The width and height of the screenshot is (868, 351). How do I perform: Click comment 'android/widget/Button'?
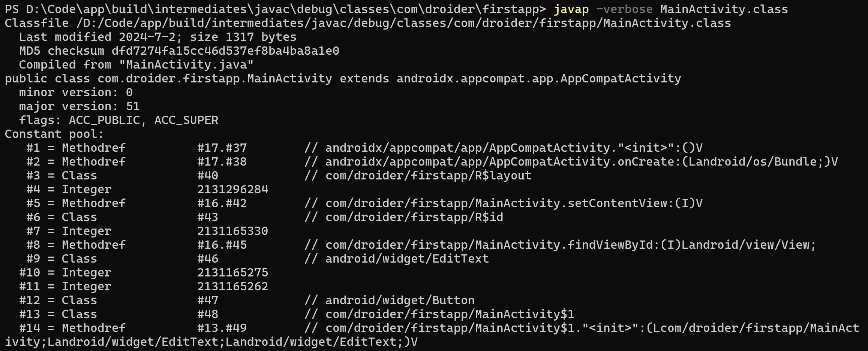pyautogui.click(x=400, y=300)
